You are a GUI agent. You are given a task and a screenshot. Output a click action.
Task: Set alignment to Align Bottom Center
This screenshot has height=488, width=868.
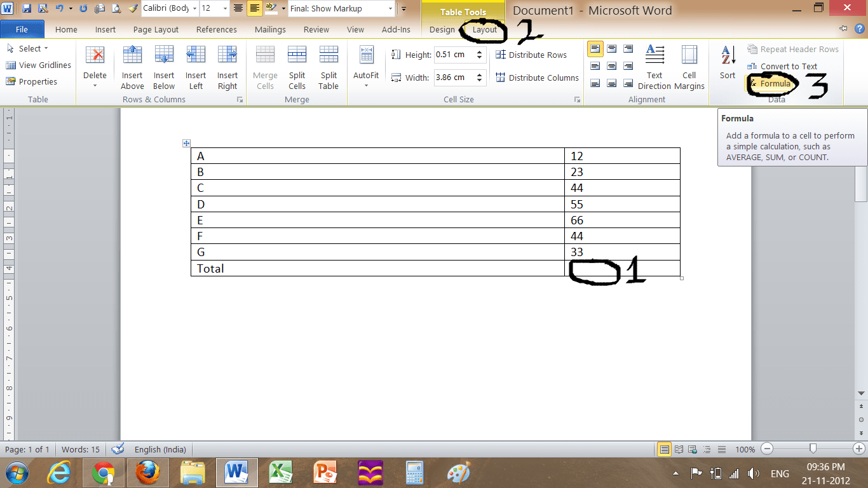pyautogui.click(x=612, y=83)
